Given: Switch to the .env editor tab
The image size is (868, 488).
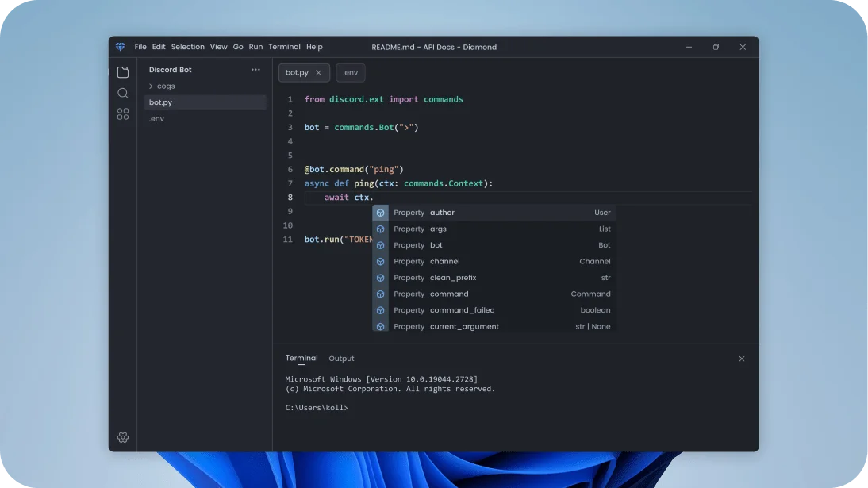Looking at the screenshot, I should tap(351, 72).
